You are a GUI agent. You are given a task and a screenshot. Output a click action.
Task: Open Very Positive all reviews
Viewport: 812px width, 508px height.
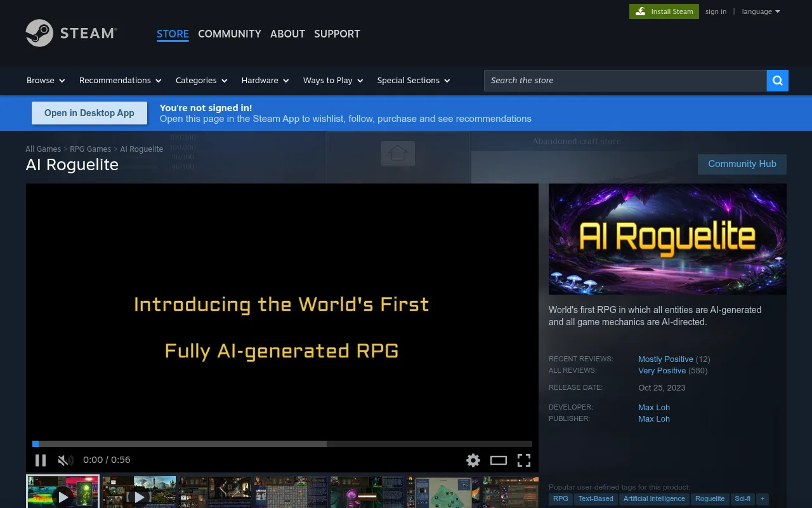tap(662, 371)
